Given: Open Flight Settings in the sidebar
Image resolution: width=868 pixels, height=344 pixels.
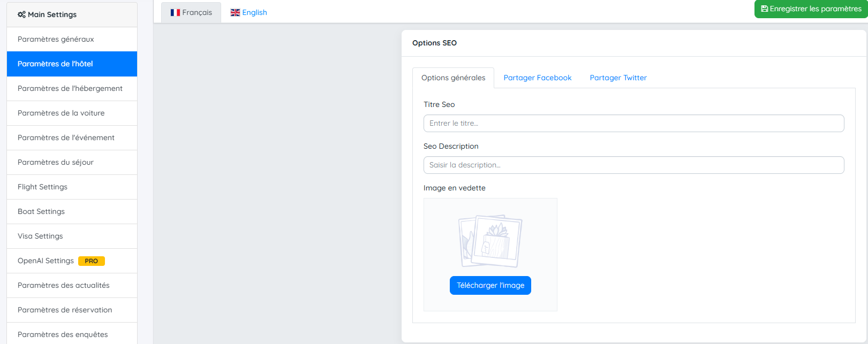Looking at the screenshot, I should tap(42, 187).
